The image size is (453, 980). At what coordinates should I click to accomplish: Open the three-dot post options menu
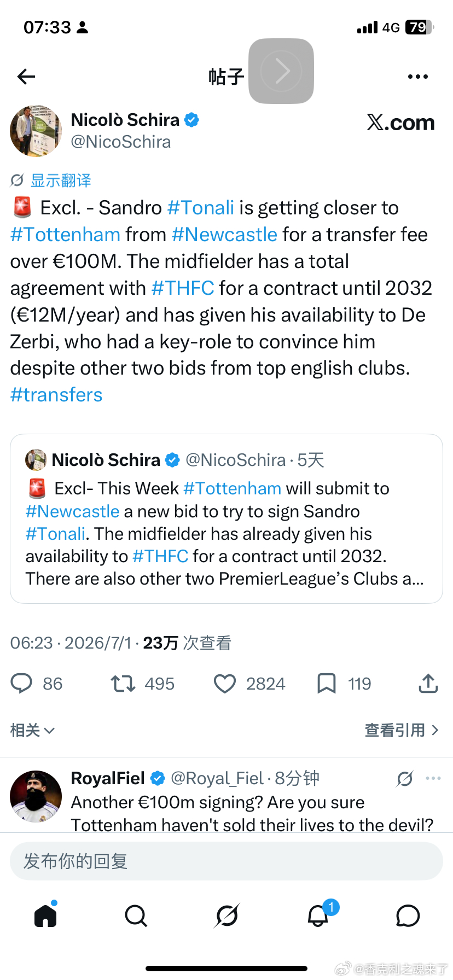click(x=418, y=77)
